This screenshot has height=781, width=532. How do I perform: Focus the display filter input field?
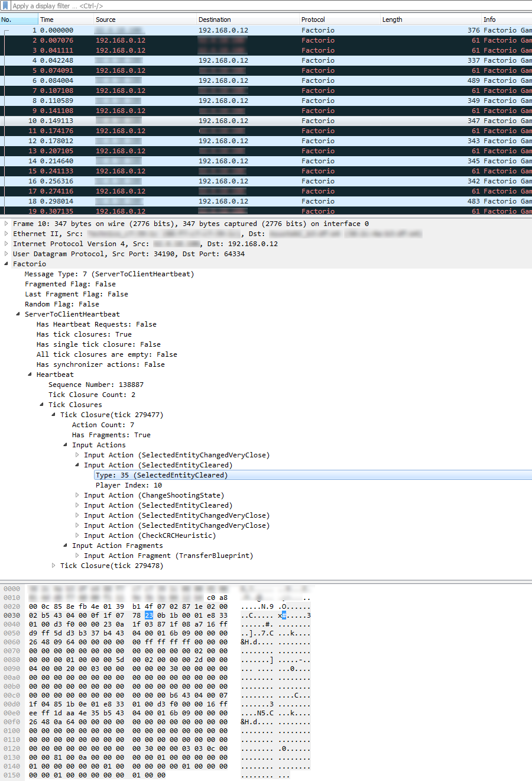(x=272, y=6)
